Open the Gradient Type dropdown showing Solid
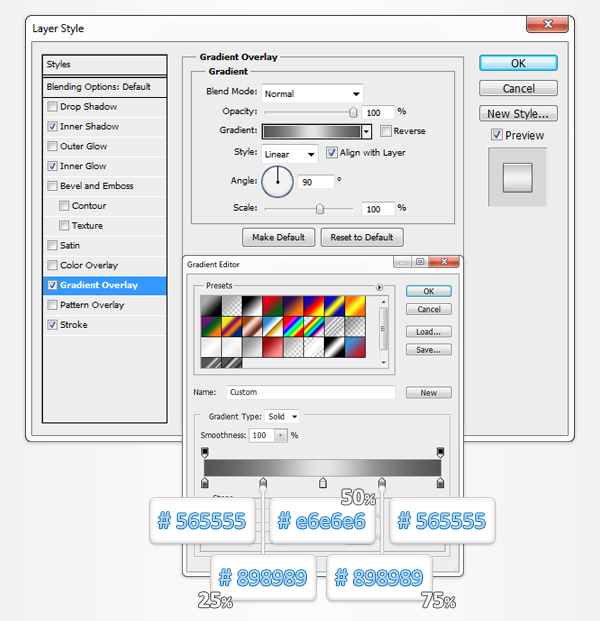This screenshot has width=600, height=621. 282,416
